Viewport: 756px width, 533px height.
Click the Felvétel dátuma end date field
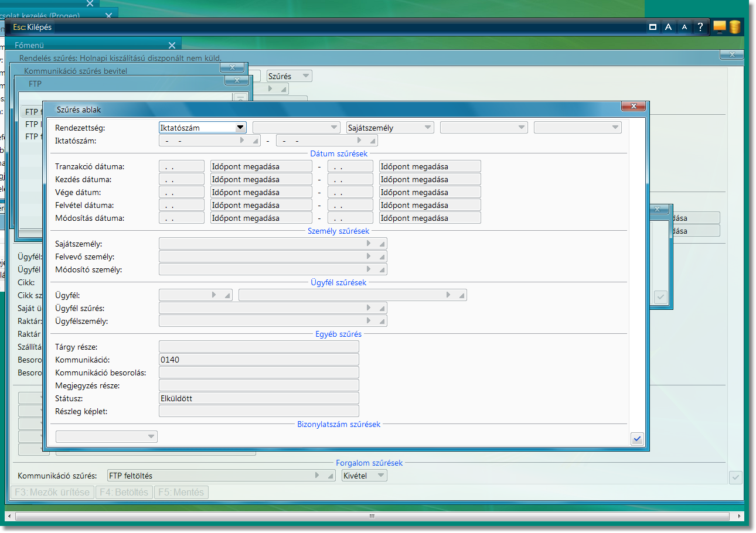(x=350, y=205)
